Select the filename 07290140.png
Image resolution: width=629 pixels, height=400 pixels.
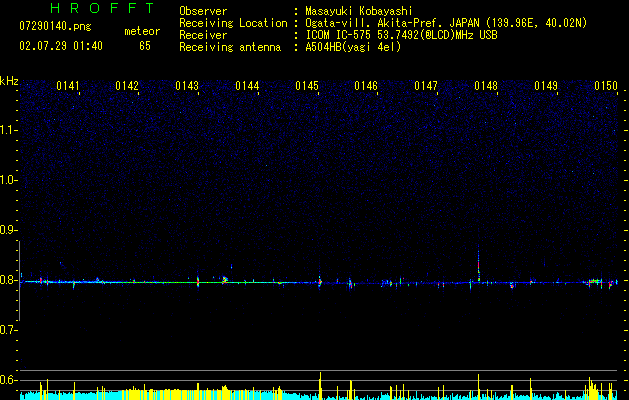(x=55, y=26)
